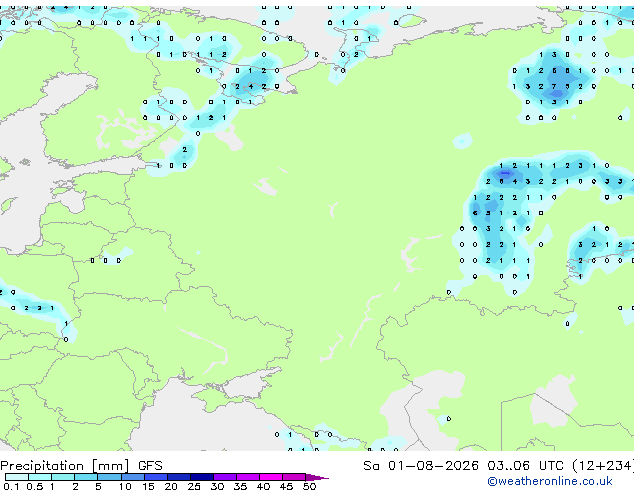This screenshot has width=634, height=490.
Task: Select the 15–20 mm legend color swatch
Action: (x=156, y=477)
